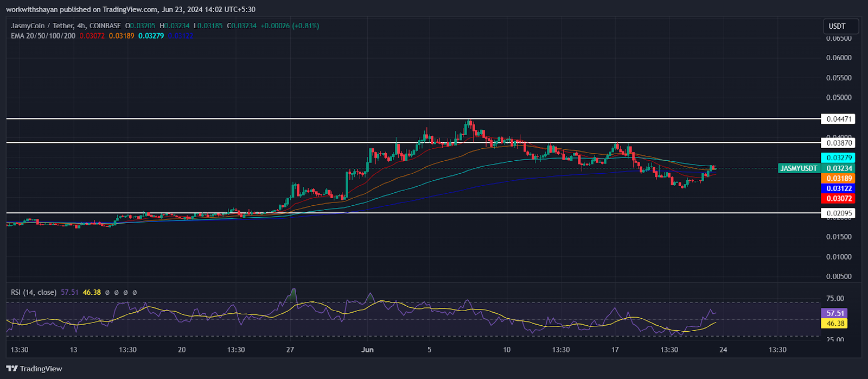Click the 20 date label on time axis
This screenshot has height=379, width=868.
pyautogui.click(x=182, y=350)
